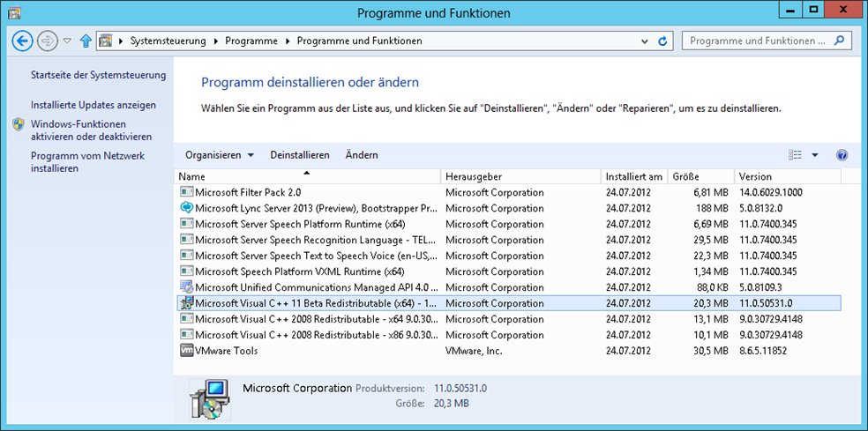This screenshot has width=868, height=431.
Task: Go to Startseite der Systemsteuerung
Action: [98, 75]
